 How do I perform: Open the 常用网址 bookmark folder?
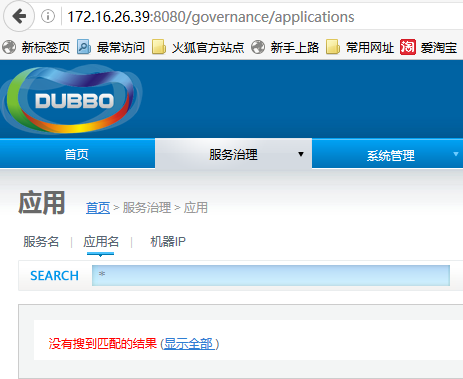(x=360, y=47)
